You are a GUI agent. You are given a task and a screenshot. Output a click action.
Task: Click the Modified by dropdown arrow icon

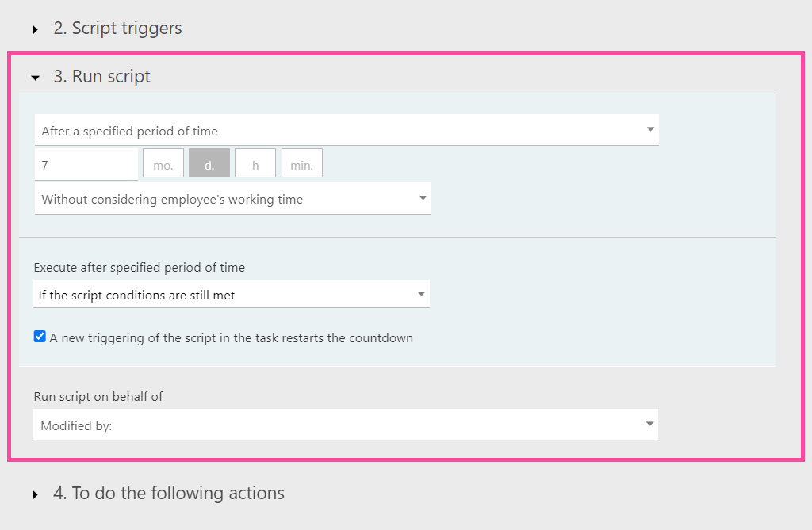click(649, 424)
